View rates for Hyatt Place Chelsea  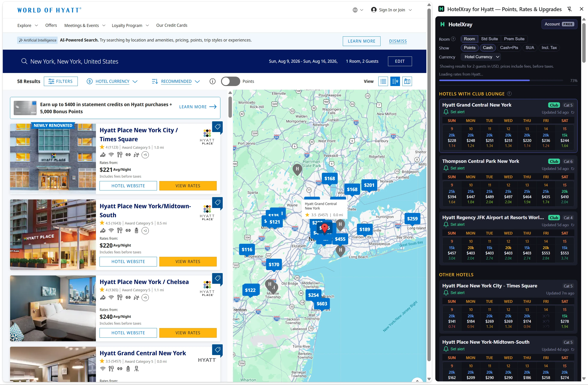coord(188,333)
